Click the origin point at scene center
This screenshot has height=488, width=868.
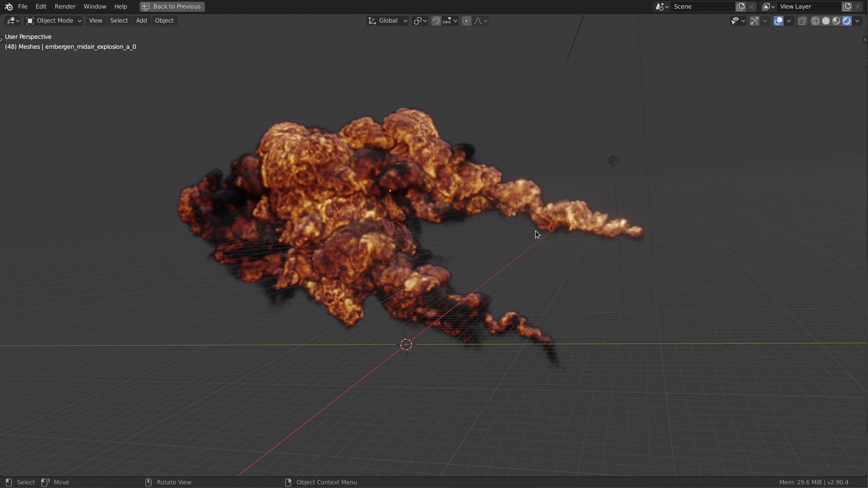[406, 344]
